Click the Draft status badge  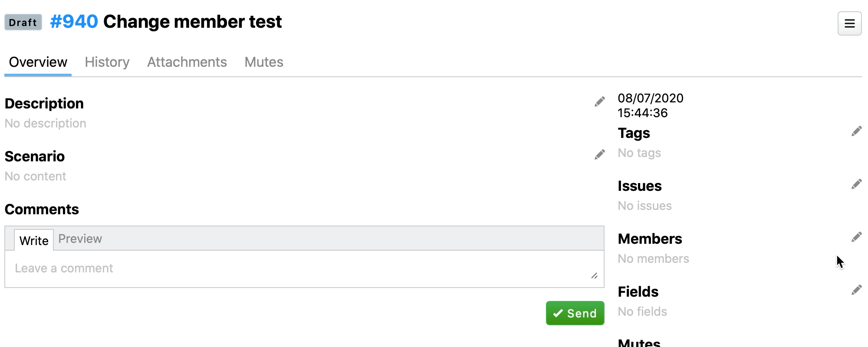pyautogui.click(x=23, y=23)
